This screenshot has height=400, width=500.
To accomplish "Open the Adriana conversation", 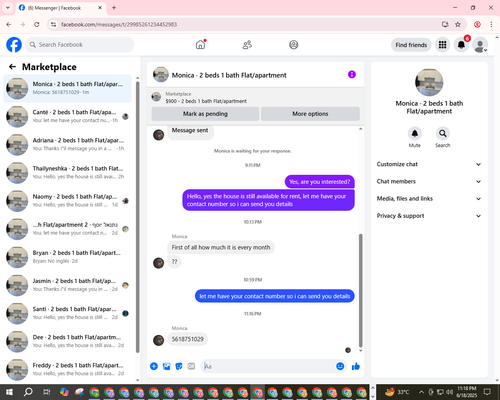I will point(68,144).
